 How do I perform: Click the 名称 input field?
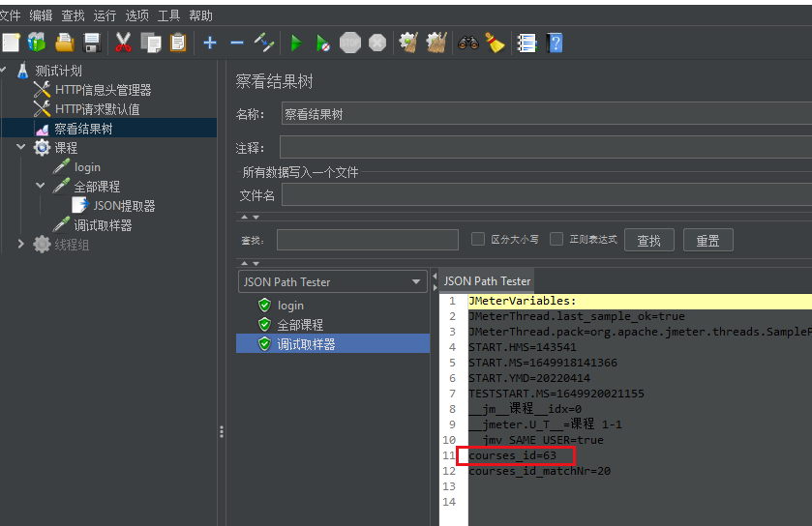pyautogui.click(x=547, y=114)
